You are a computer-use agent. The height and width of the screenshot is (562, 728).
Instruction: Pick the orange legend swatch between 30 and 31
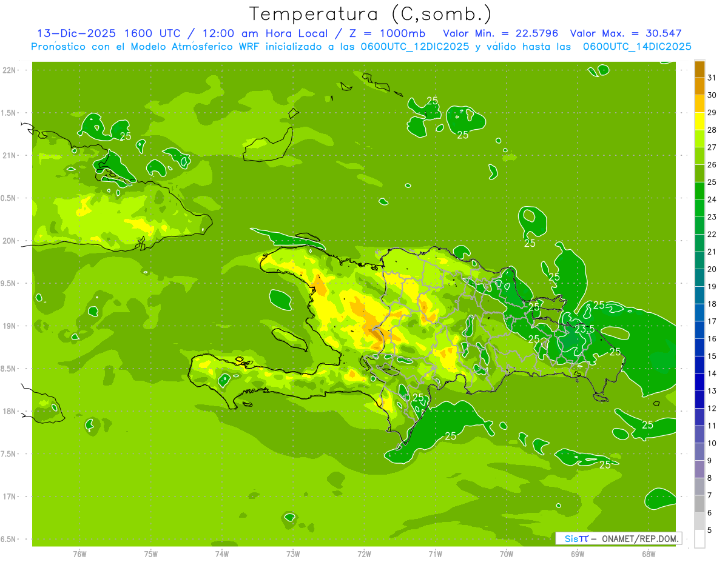click(x=699, y=87)
